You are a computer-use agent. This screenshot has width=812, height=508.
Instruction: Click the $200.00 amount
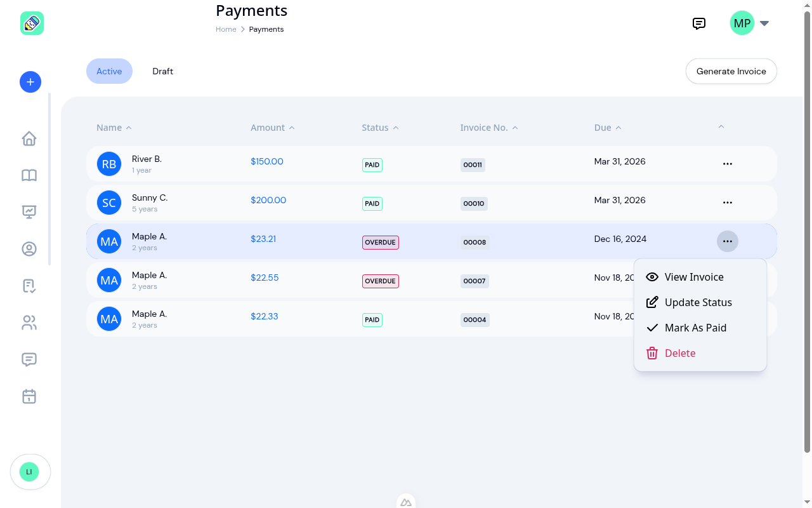point(268,200)
